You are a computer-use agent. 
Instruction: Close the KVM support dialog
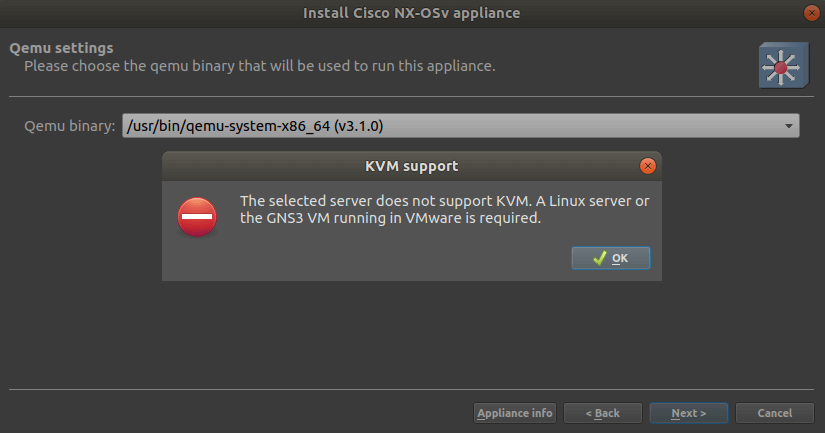coord(647,165)
